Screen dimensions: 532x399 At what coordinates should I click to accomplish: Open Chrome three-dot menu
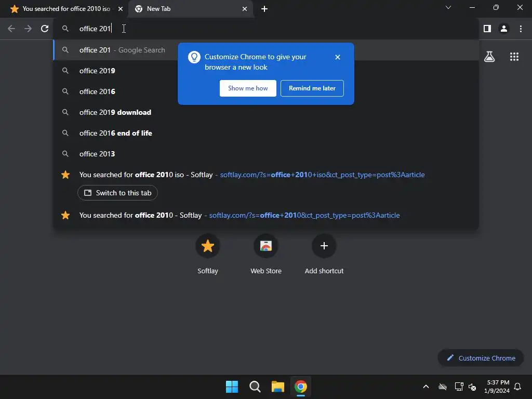[x=521, y=29]
